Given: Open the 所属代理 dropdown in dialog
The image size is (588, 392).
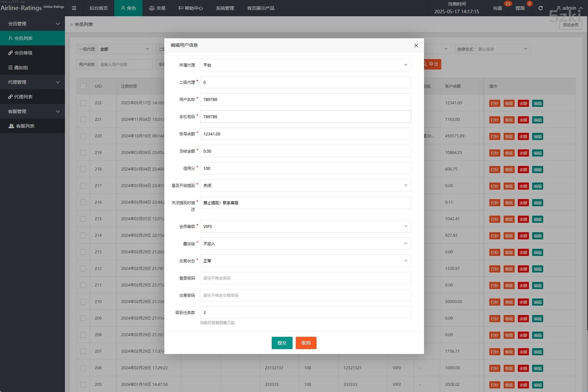Looking at the screenshot, I should pos(305,65).
